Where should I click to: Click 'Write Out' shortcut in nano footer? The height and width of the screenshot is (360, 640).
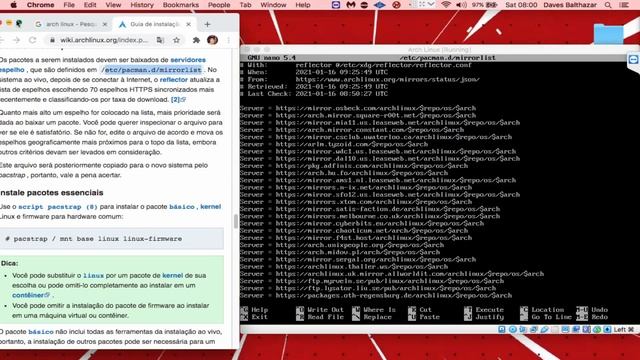[320, 309]
